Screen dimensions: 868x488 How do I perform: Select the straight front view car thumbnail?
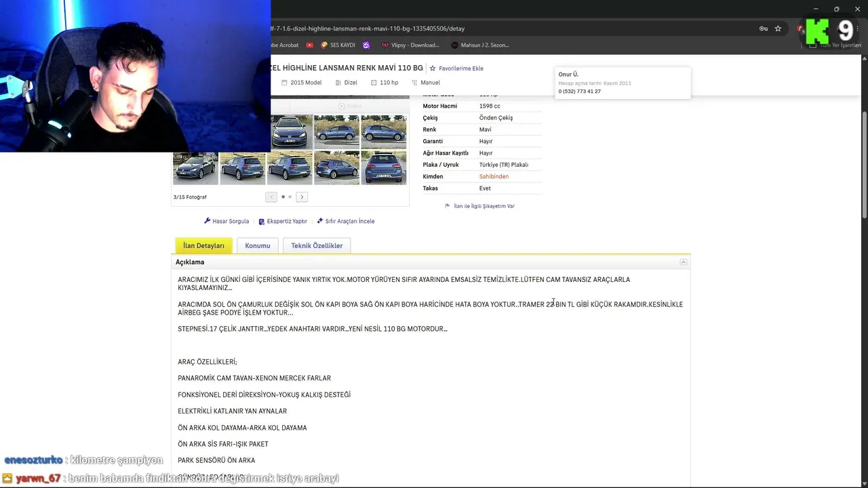click(x=292, y=131)
